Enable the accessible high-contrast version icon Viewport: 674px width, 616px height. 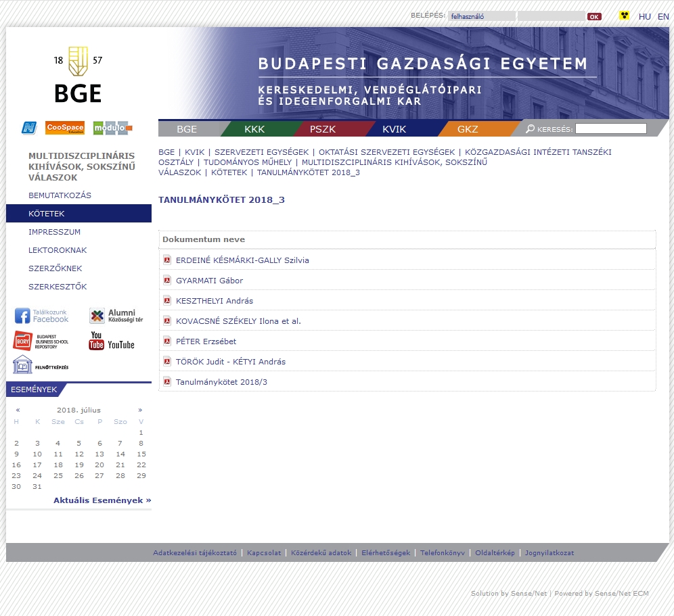[624, 16]
